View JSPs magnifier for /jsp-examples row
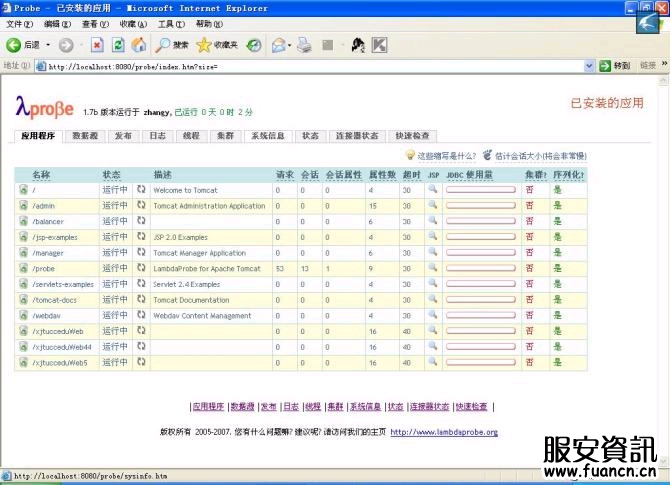 [433, 236]
